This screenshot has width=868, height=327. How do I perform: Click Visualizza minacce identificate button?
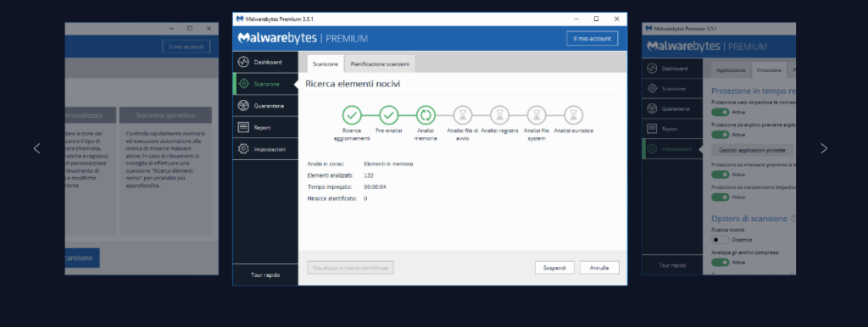(x=350, y=268)
